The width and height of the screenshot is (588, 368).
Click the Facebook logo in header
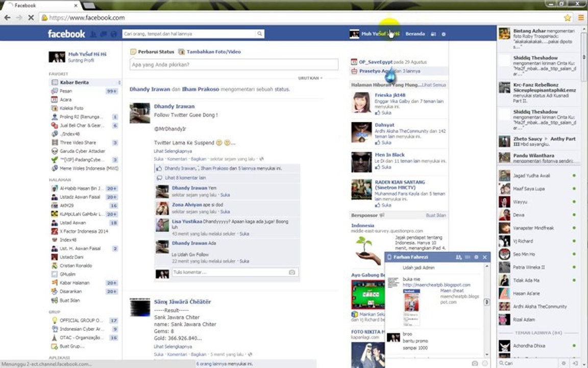pyautogui.click(x=66, y=34)
